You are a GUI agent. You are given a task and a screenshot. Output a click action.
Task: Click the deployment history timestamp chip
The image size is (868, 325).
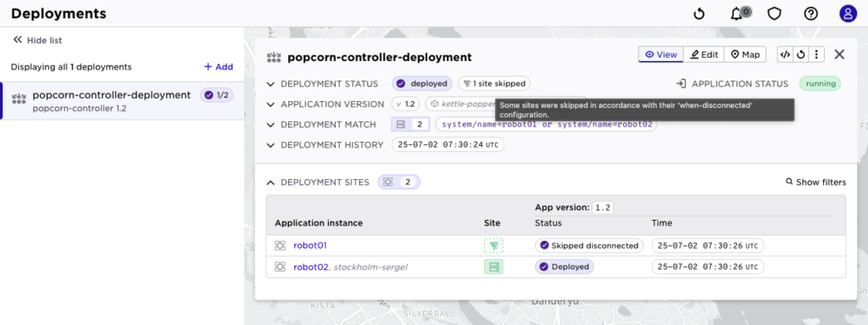(448, 145)
